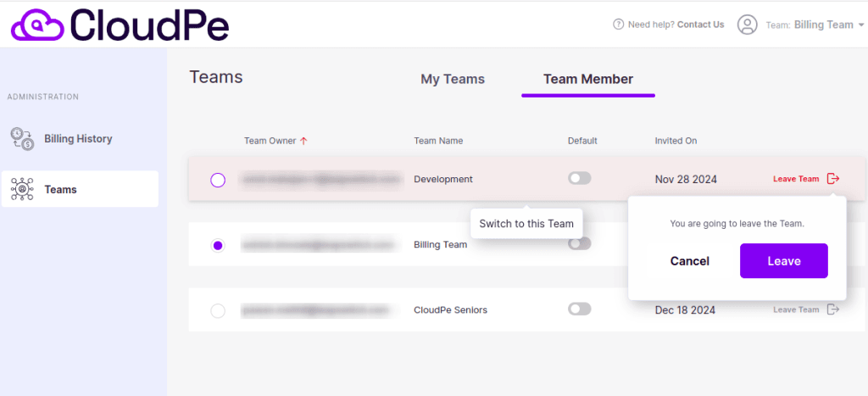Click the CloudPe Seniors leave exit icon
868x396 pixels.
(x=833, y=309)
